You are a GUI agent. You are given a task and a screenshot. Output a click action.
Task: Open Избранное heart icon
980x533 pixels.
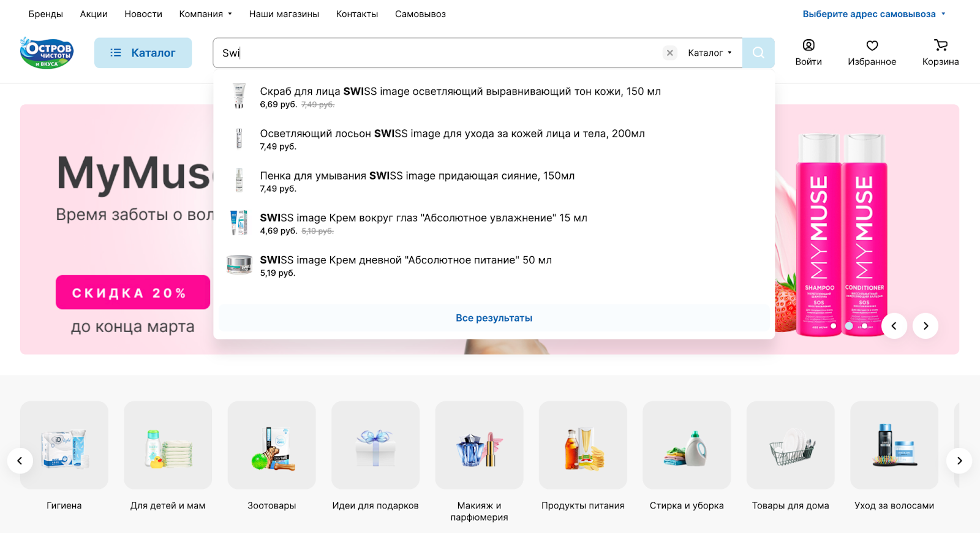[x=872, y=53]
